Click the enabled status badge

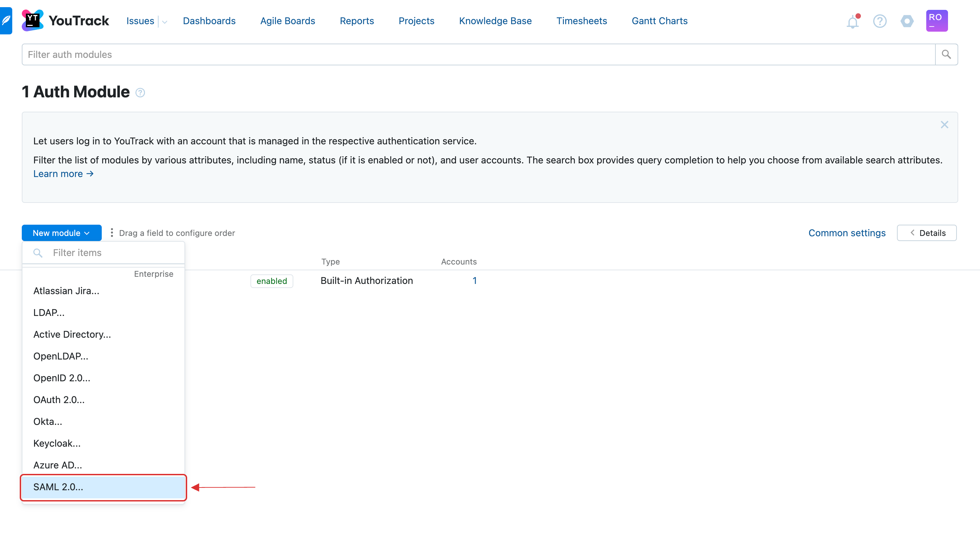point(272,281)
